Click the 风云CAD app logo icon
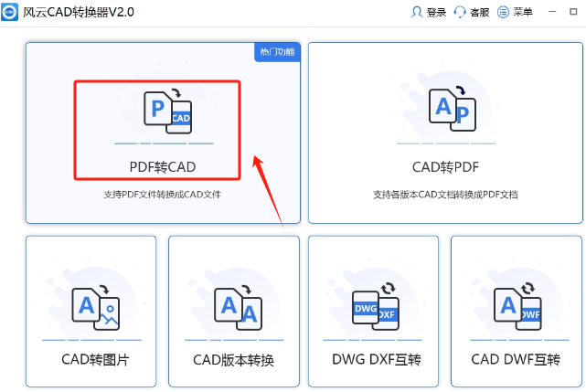The image size is (586, 392). (x=9, y=12)
